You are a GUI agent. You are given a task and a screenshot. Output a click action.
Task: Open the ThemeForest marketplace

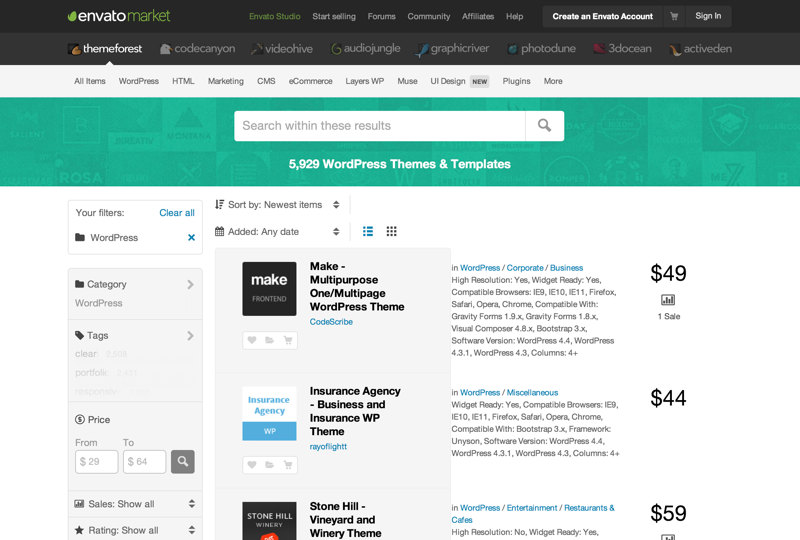[x=105, y=48]
